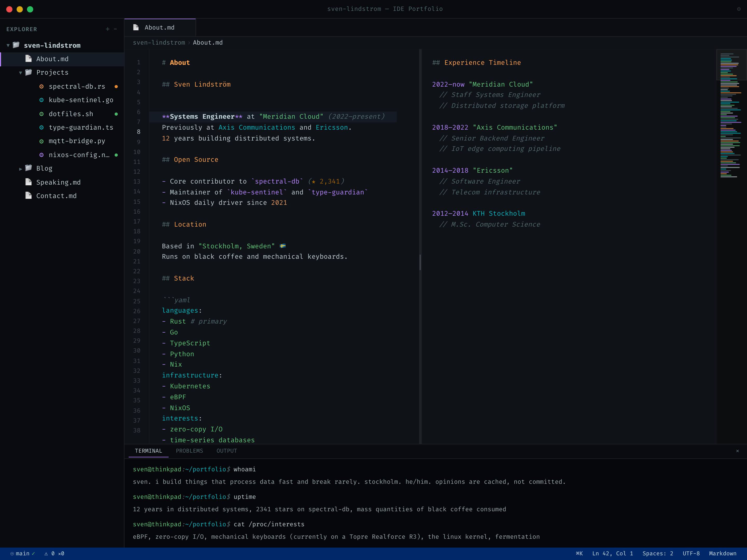Click the modified dot next to nixos-config.n...
Viewport: 747px width, 560px height.
pos(116,155)
